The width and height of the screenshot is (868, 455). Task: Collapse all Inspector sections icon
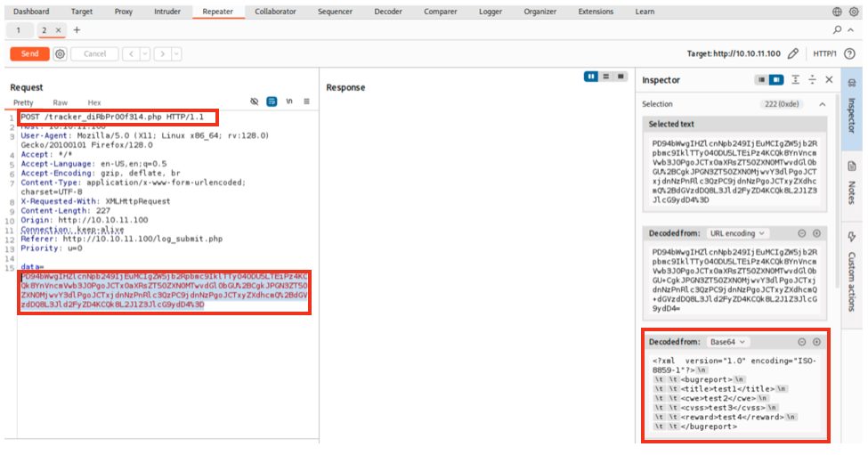tap(812, 80)
